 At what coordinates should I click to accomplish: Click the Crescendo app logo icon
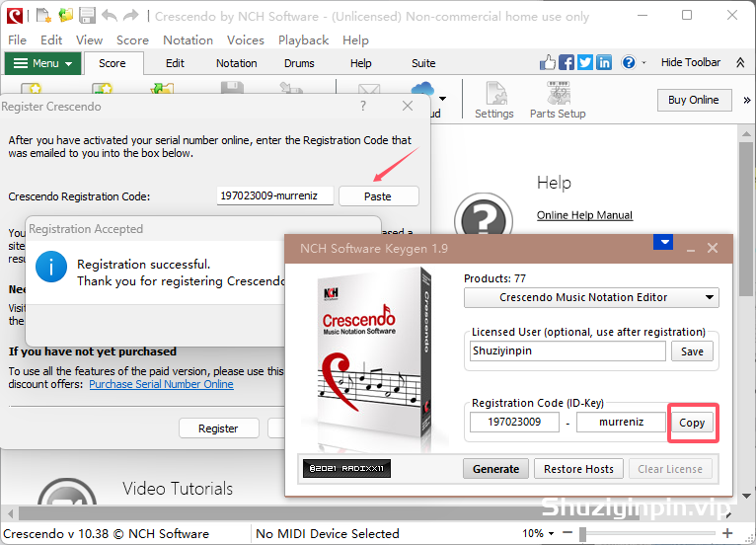[15, 16]
